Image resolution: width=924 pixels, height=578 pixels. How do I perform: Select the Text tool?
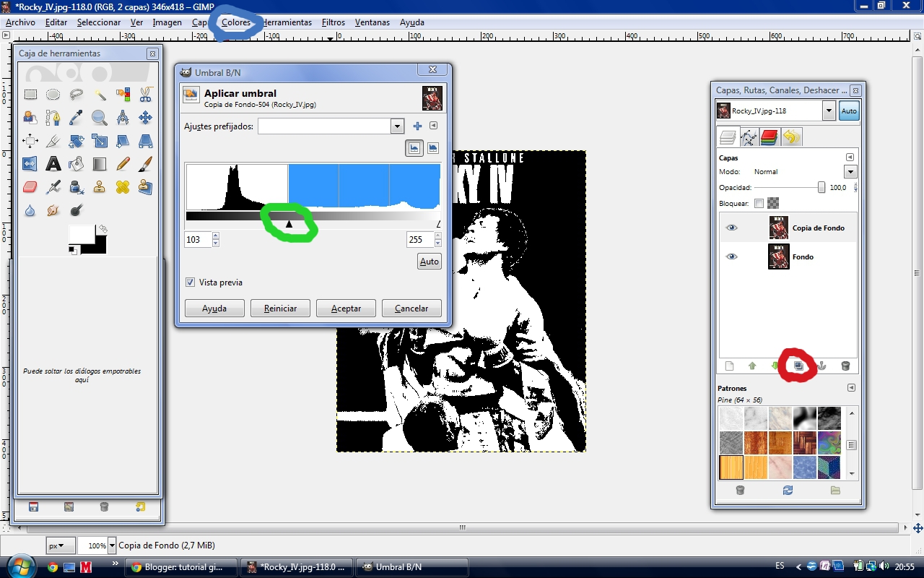tap(53, 163)
